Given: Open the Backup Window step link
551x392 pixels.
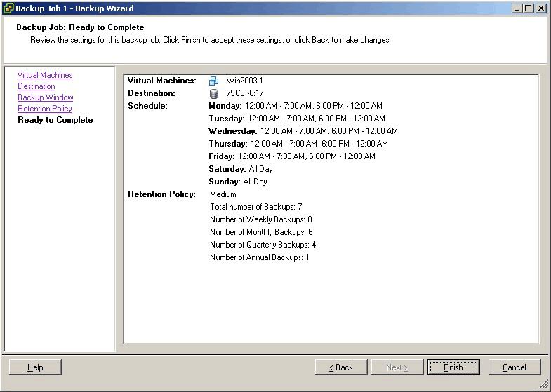Looking at the screenshot, I should (x=46, y=97).
